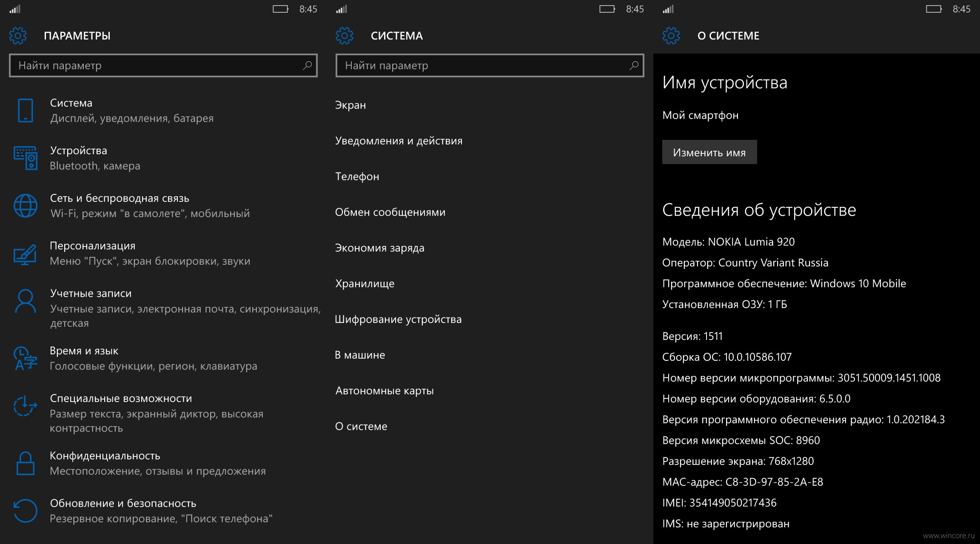Open the О системе entry in the list

click(x=361, y=426)
